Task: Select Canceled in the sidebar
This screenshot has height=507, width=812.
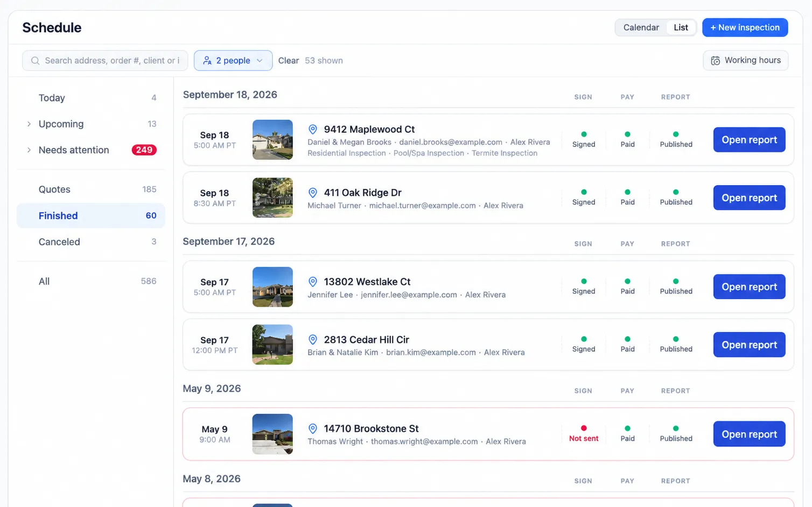Action: [91, 242]
